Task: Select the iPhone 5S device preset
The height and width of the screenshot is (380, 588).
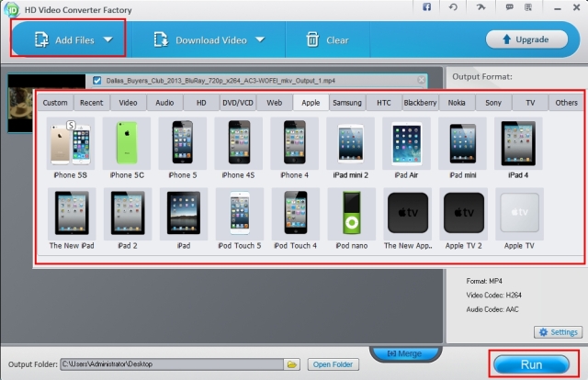Action: point(71,143)
